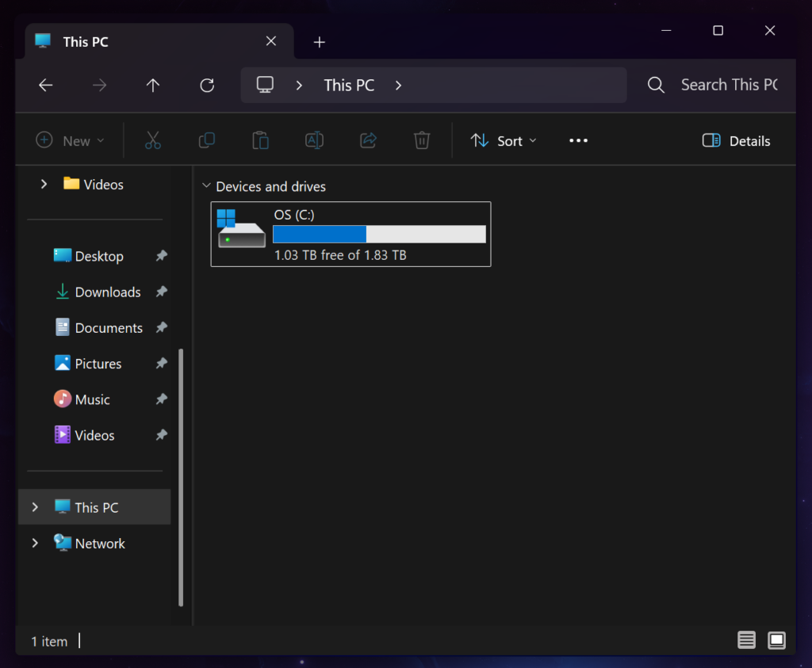Click the pin icon next to Music
Viewport: 812px width, 668px height.
[x=162, y=399]
